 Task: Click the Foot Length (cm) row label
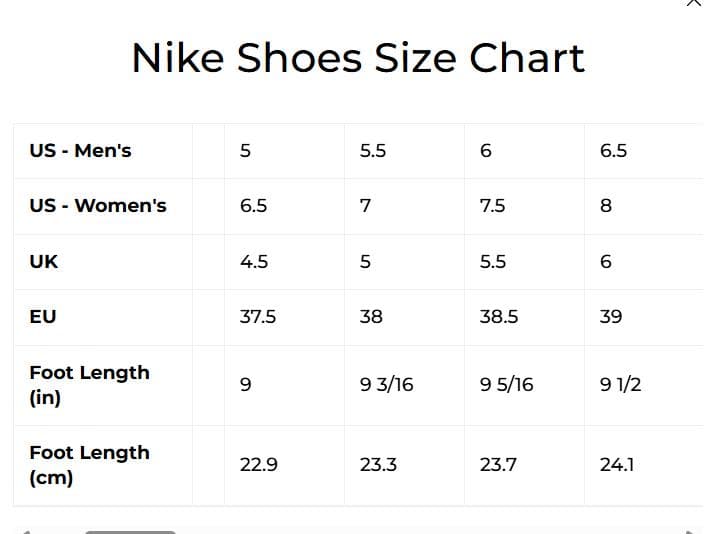pyautogui.click(x=89, y=465)
